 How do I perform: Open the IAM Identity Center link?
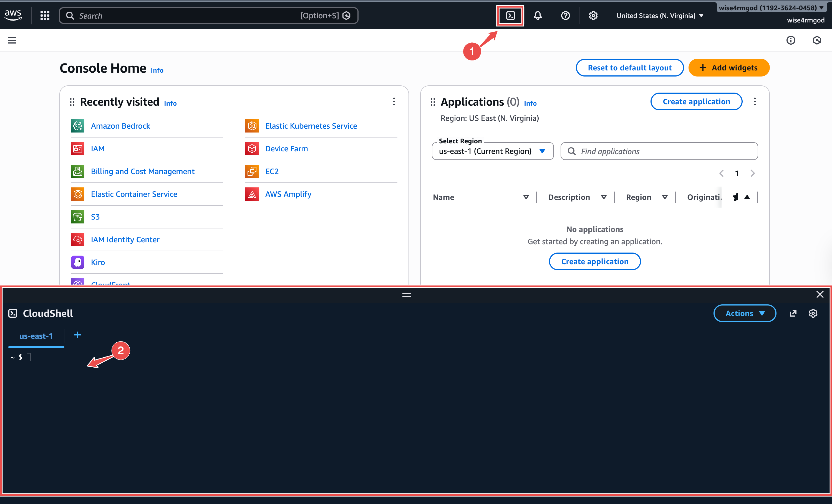pyautogui.click(x=125, y=240)
